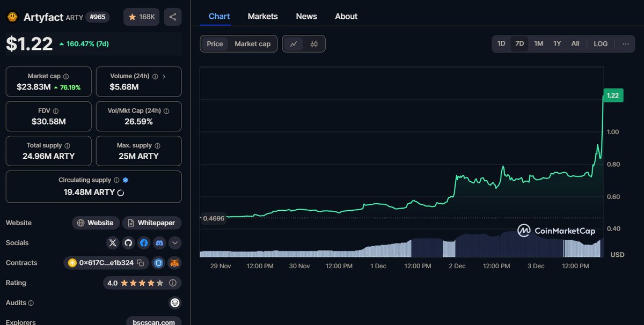The height and width of the screenshot is (325, 644).
Task: Click the verified badge on Circulating supply
Action: [x=125, y=180]
